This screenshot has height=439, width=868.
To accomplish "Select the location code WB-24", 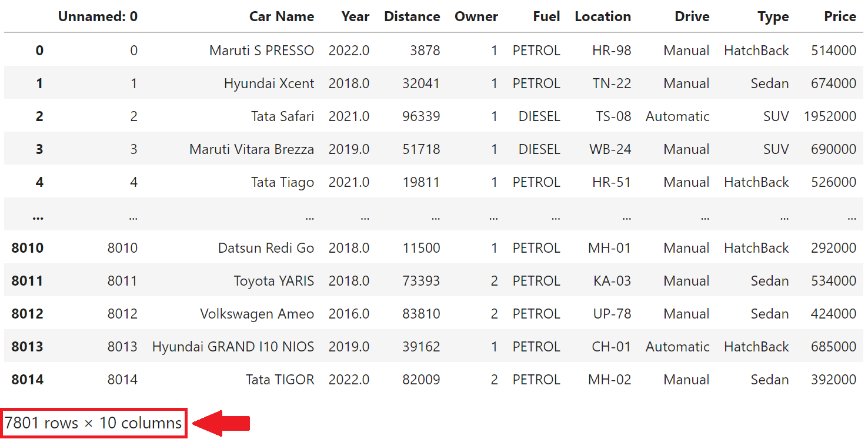I will (x=610, y=149).
